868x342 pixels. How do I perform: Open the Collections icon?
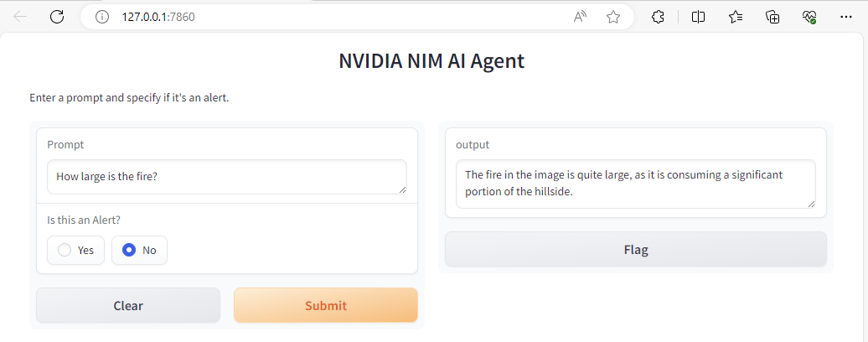(773, 17)
